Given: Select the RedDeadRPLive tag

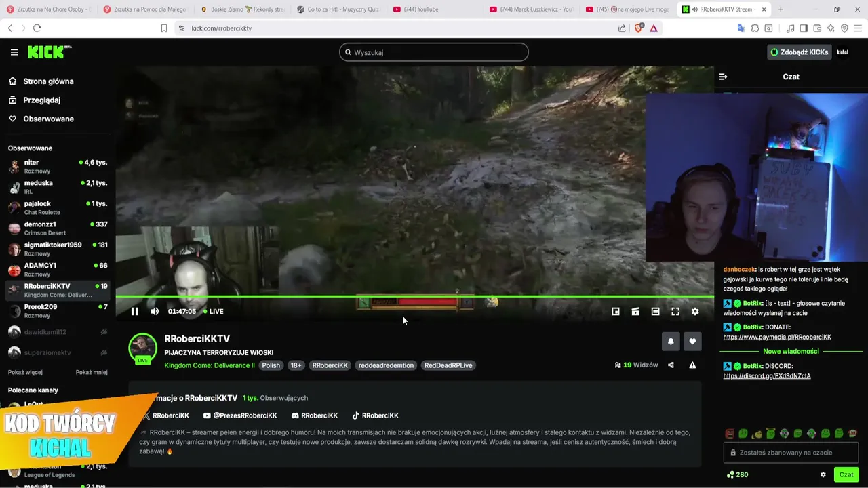Looking at the screenshot, I should tap(448, 365).
